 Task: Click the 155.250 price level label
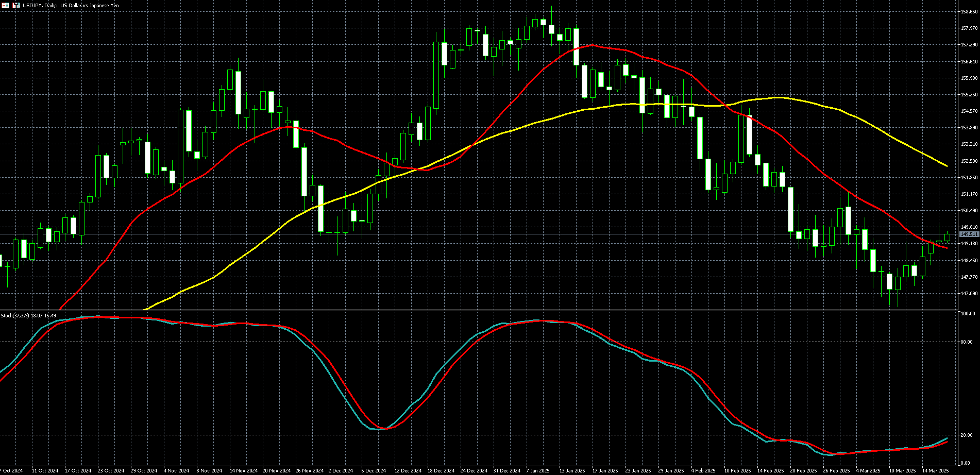click(x=969, y=95)
